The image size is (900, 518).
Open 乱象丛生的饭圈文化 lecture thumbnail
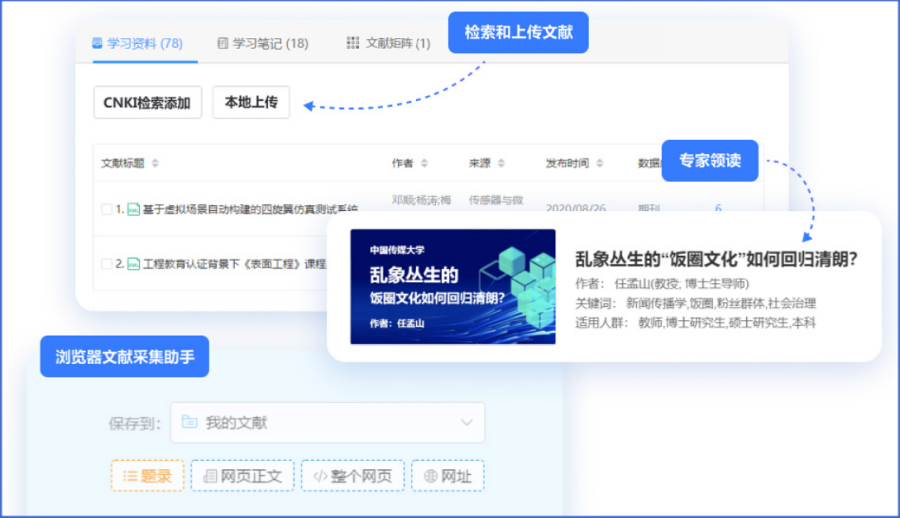pyautogui.click(x=453, y=287)
